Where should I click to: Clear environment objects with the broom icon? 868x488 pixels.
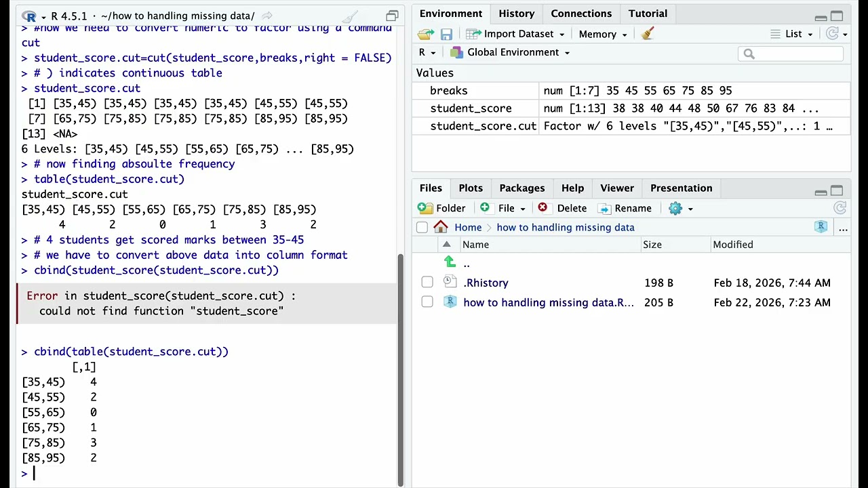click(x=647, y=34)
